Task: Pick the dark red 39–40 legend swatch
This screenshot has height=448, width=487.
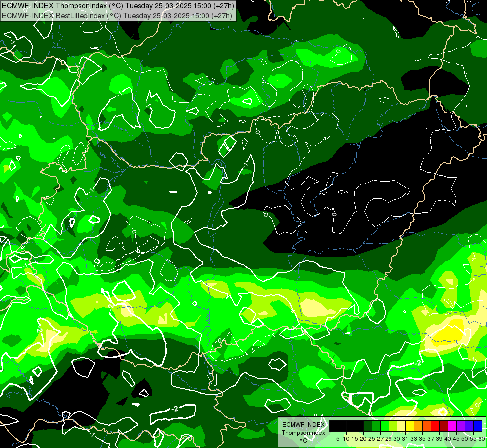Action: tap(444, 426)
